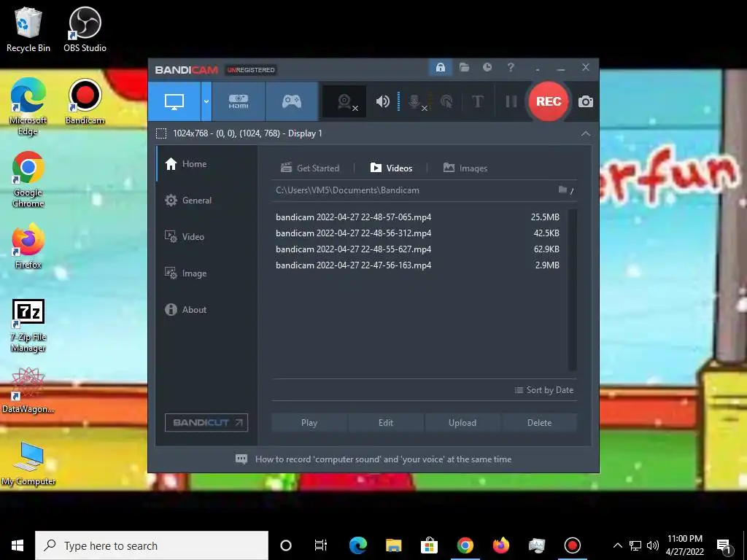Open the Video settings section
The height and width of the screenshot is (560, 747).
206,237
